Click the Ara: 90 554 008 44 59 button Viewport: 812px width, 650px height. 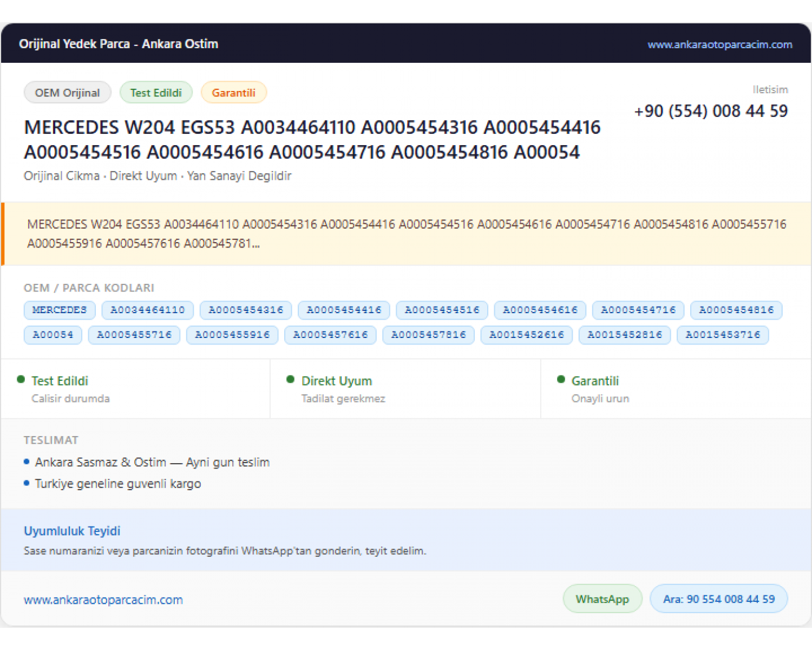point(719,599)
